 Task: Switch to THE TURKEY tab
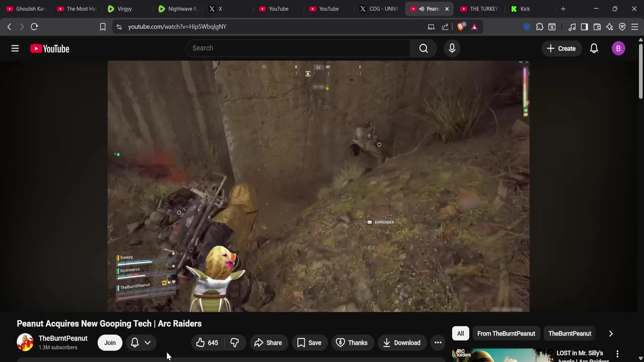pos(480,9)
